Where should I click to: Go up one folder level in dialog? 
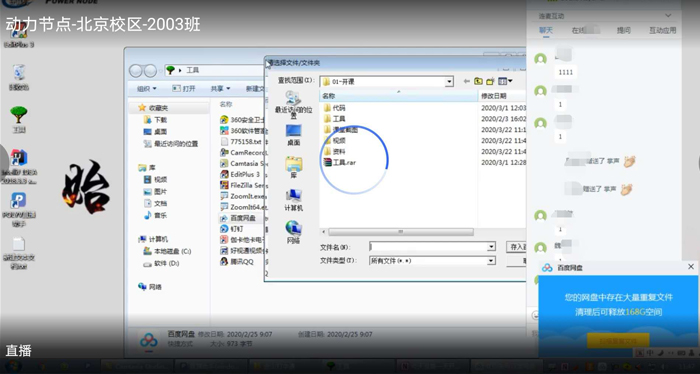pos(478,81)
